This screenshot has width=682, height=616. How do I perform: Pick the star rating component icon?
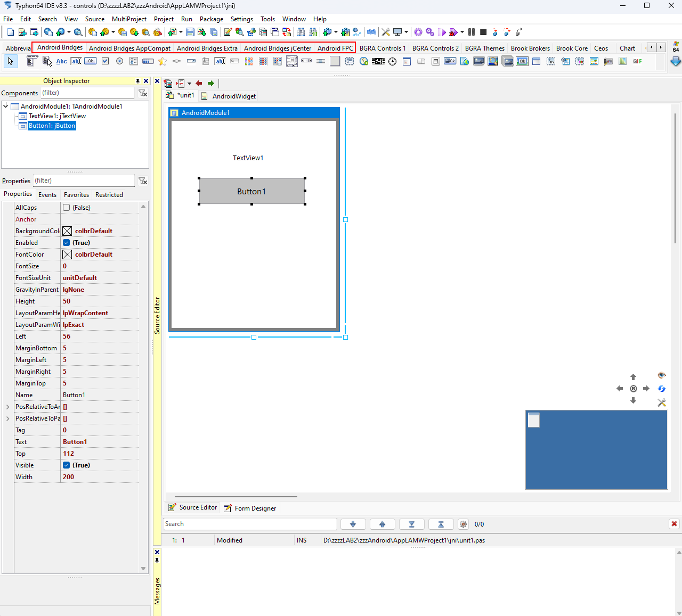(163, 61)
